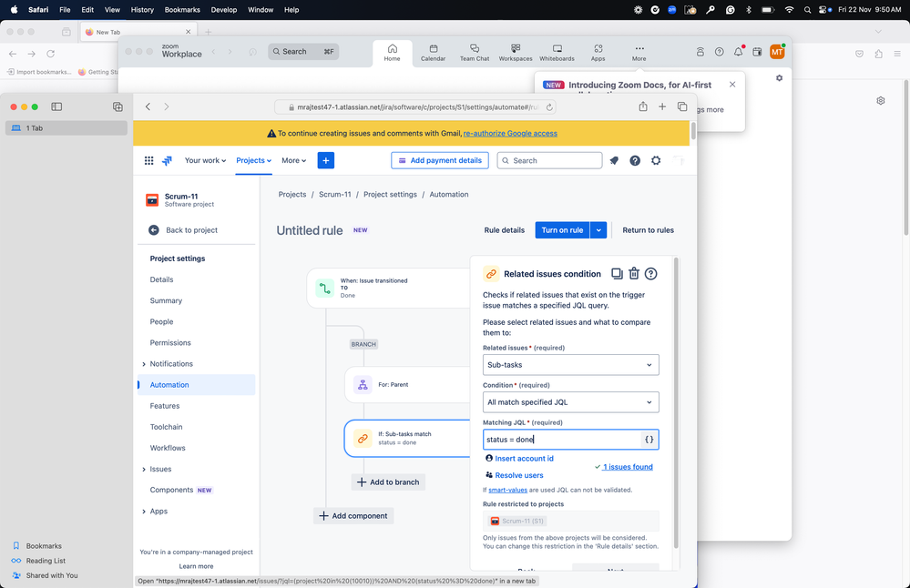Duplicate the Related issues condition component
This screenshot has height=588, width=910.
click(617, 274)
